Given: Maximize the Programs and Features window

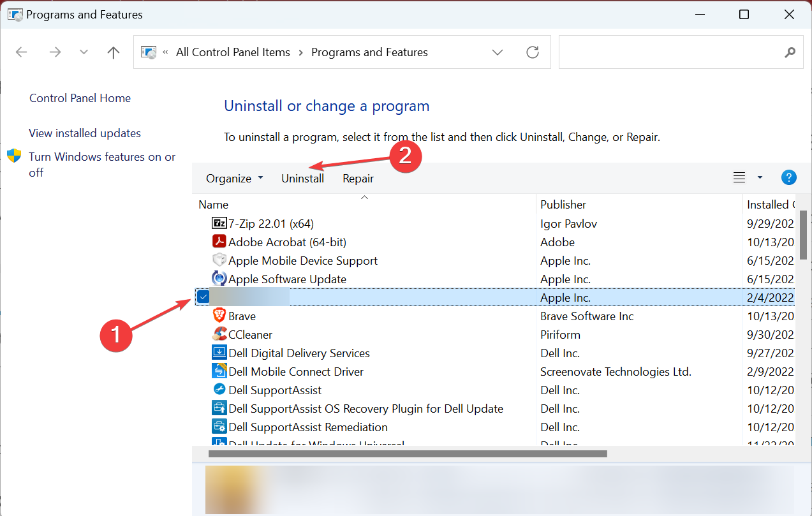Looking at the screenshot, I should point(744,14).
